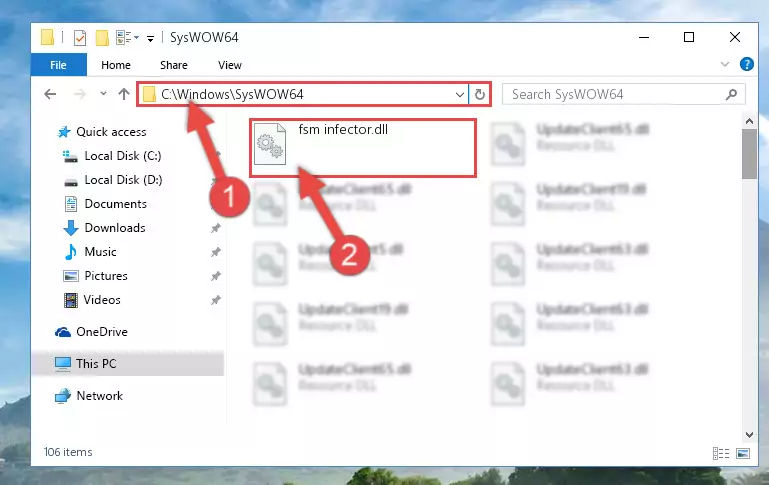Screen dimensions: 769x485
Task: Switch to Details view icon in status bar
Action: (721, 453)
